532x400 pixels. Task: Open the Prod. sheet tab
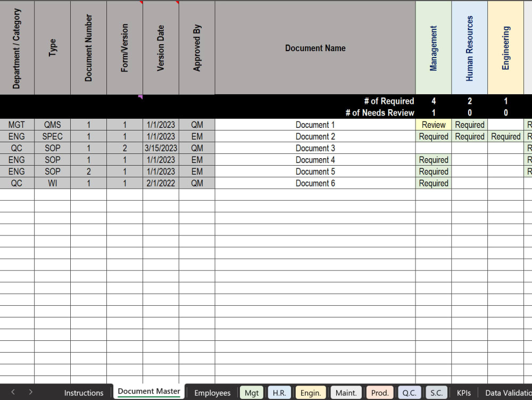click(x=379, y=393)
